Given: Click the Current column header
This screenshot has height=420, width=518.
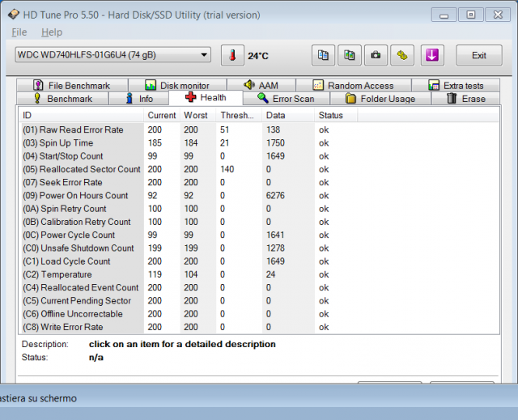Looking at the screenshot, I should pyautogui.click(x=162, y=115).
